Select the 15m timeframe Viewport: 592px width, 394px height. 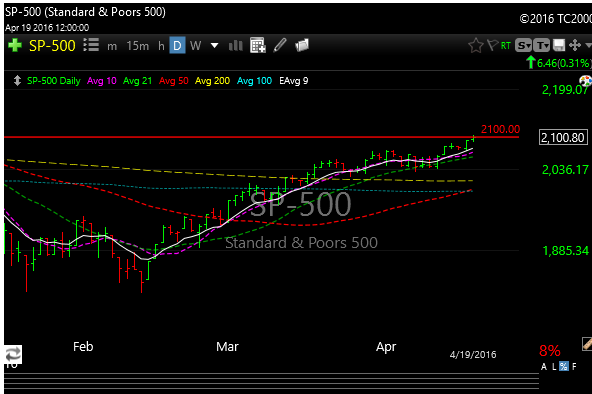tap(137, 46)
